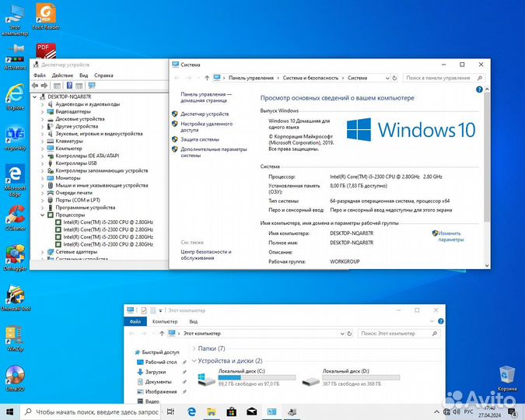This screenshot has height=420, width=525.
Task: Open WinZip desktop shortcut
Action: [x=15, y=338]
